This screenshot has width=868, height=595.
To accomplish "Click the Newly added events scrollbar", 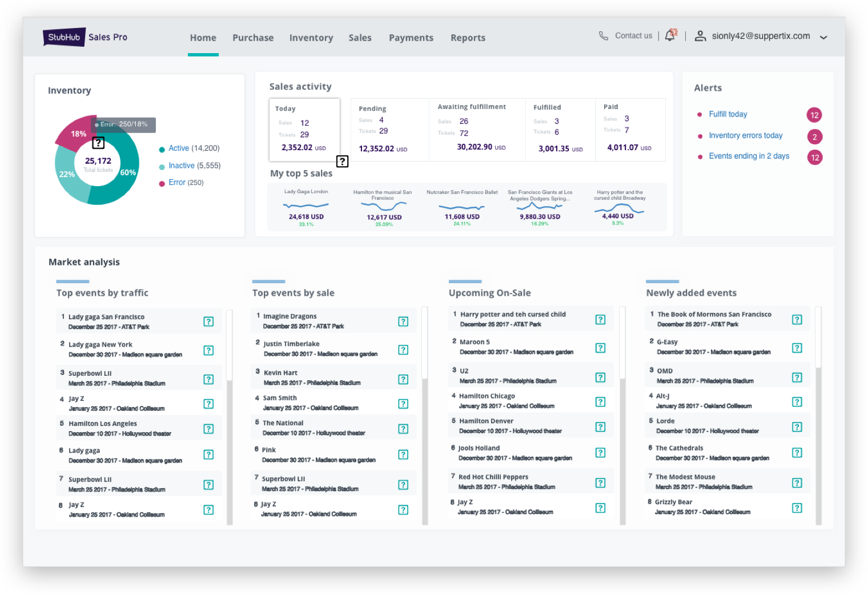I will coord(818,416).
